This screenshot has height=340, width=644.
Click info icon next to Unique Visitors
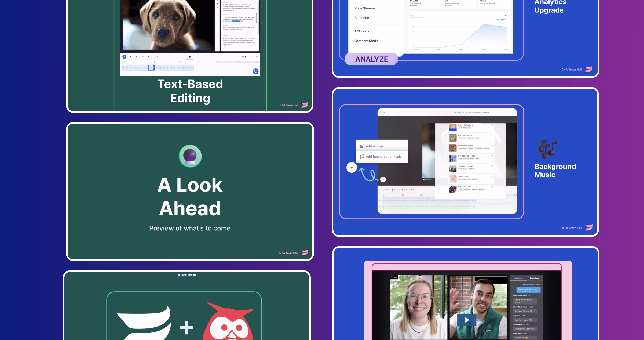tap(458, 3)
